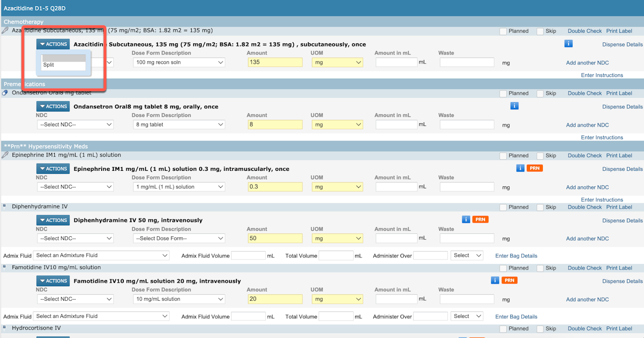
Task: Click Enter Bag Details for Diphenhydramine
Action: point(516,256)
